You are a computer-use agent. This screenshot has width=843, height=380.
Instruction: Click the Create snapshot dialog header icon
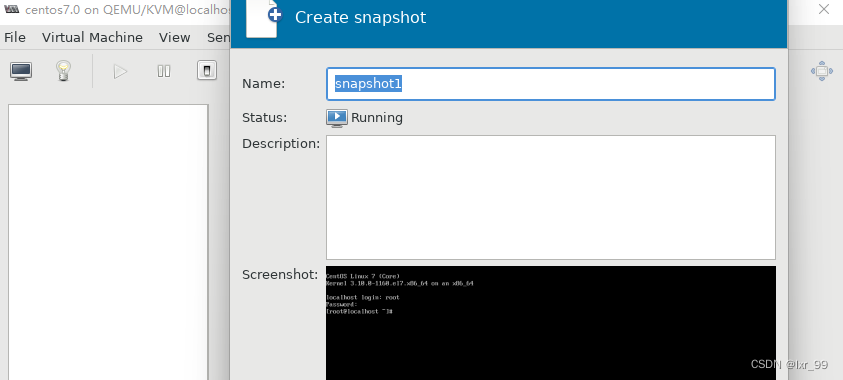point(264,19)
